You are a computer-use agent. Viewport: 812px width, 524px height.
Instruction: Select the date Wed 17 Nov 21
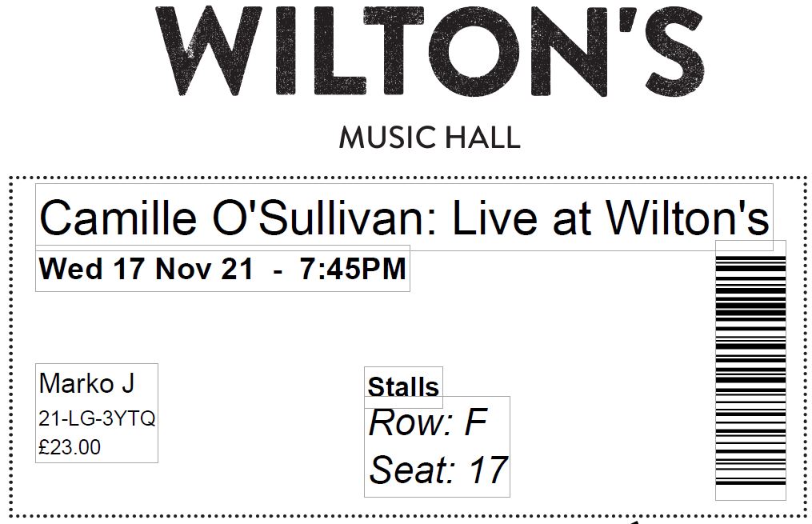click(x=146, y=269)
